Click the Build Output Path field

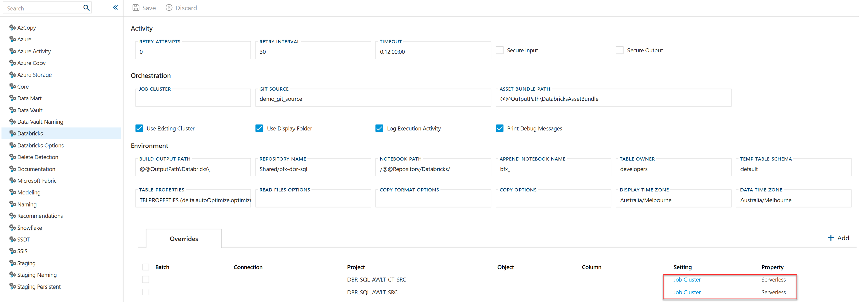point(193,168)
